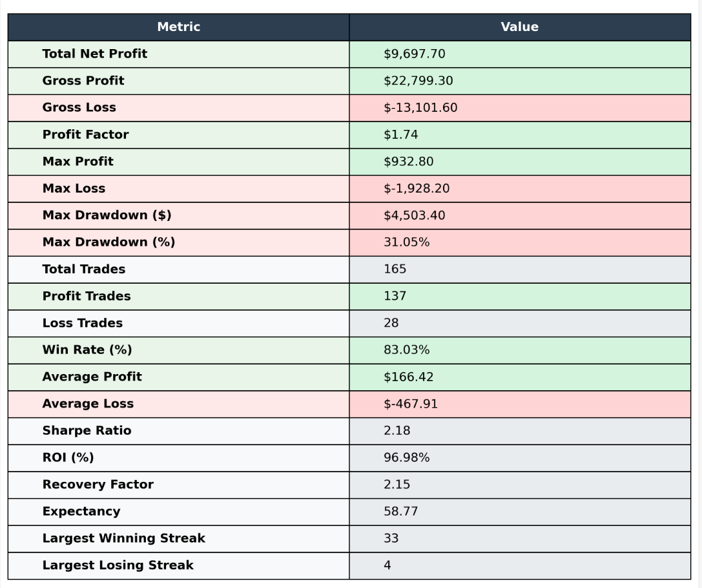The height and width of the screenshot is (588, 702).
Task: Click the Metric column header
Action: click(x=178, y=27)
